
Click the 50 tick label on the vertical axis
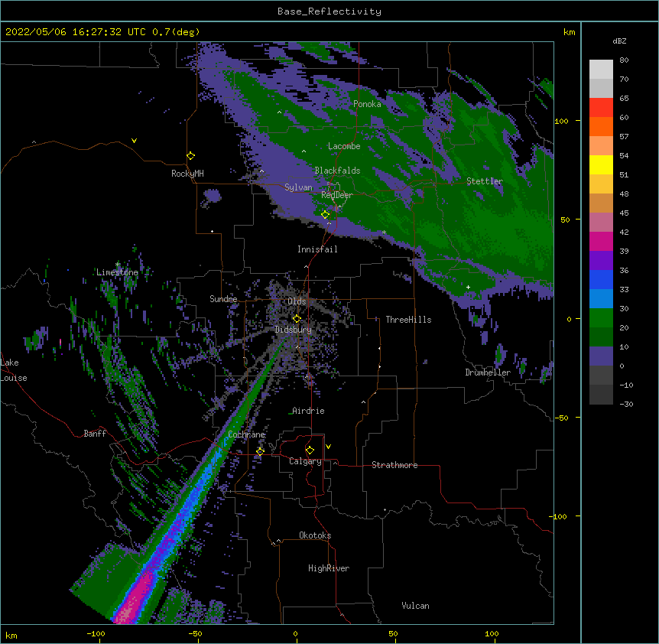click(x=565, y=220)
